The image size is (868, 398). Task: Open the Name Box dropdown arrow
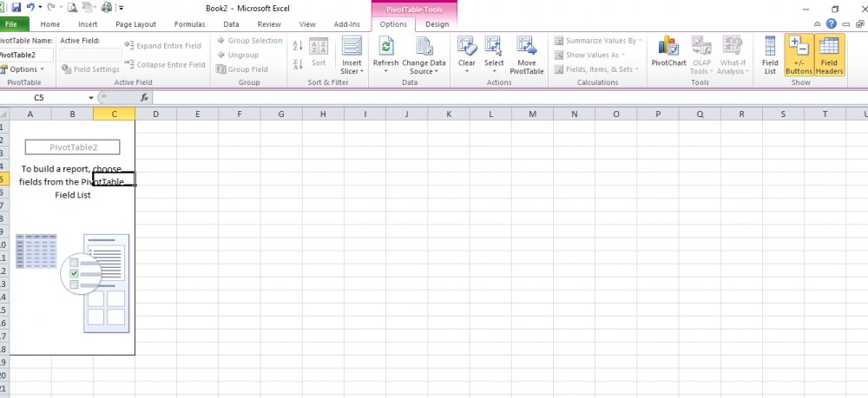(x=91, y=98)
